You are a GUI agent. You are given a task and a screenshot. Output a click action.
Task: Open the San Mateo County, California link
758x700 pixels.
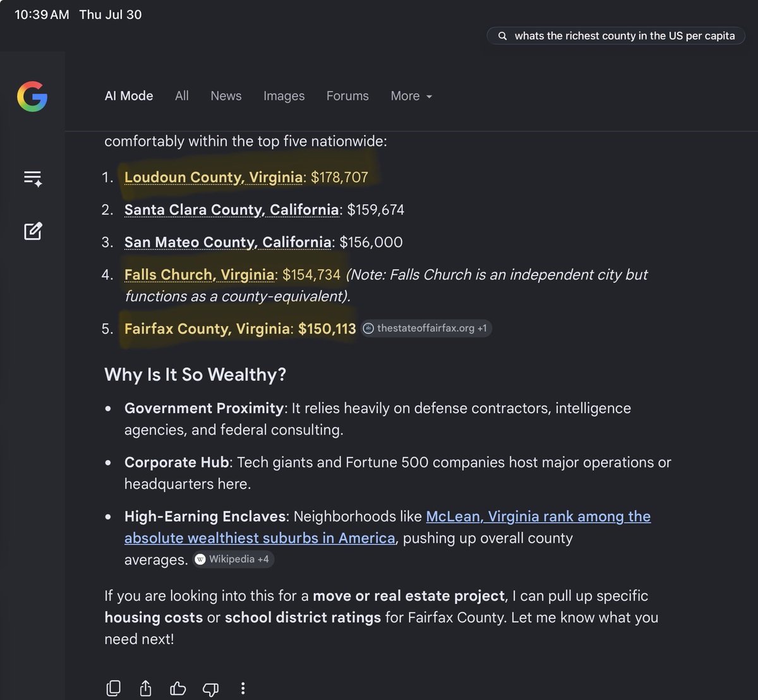click(228, 242)
